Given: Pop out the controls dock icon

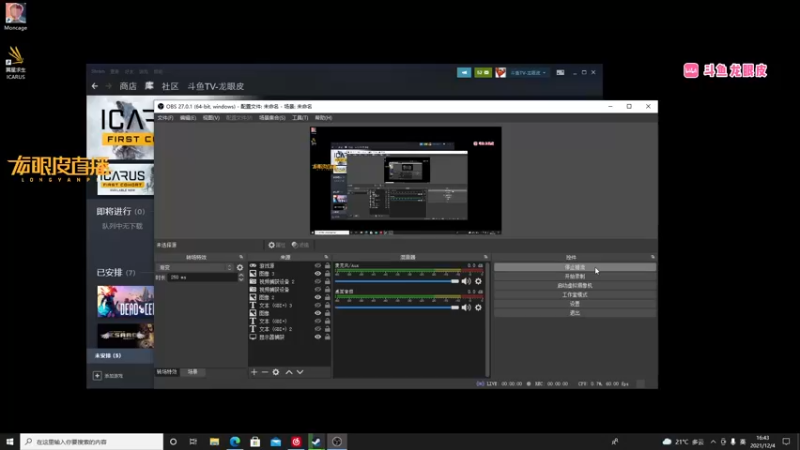Looking at the screenshot, I should coord(653,257).
